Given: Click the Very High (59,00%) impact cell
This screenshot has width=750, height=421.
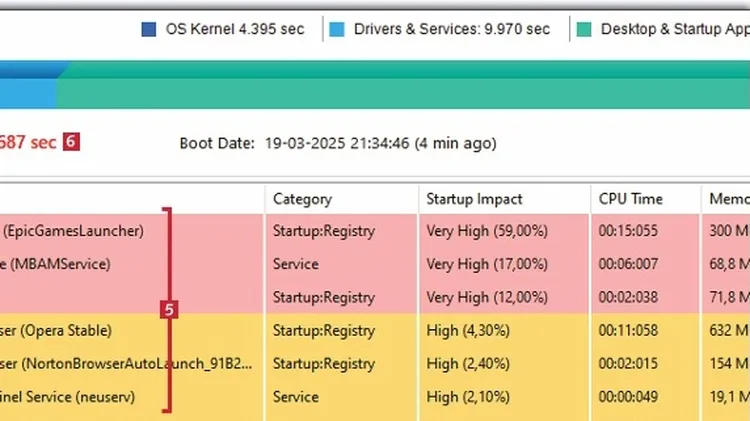Looking at the screenshot, I should (487, 231).
